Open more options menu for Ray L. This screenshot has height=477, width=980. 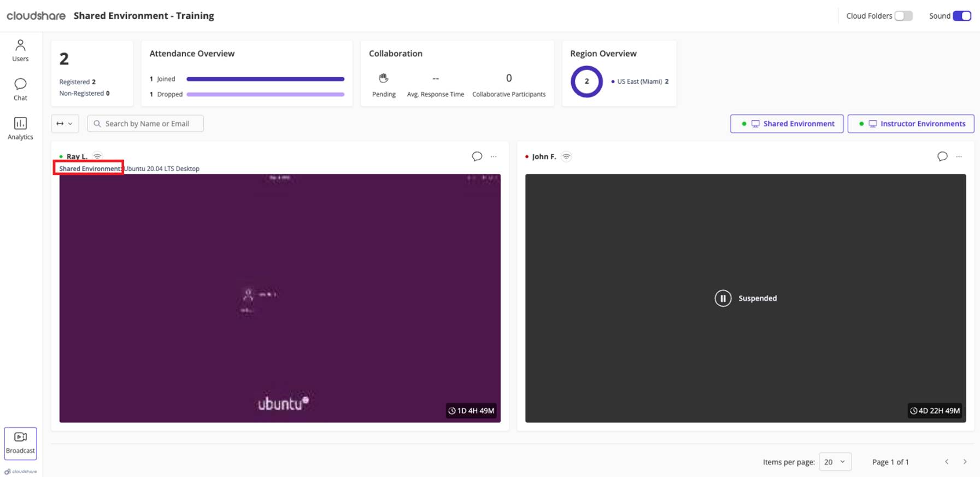[494, 156]
